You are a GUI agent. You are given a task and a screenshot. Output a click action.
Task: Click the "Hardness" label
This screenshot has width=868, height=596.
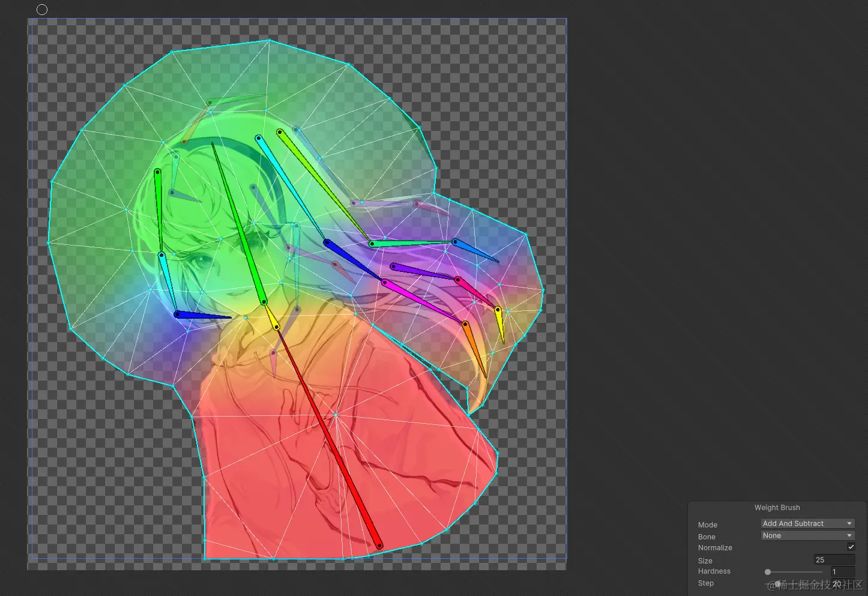(714, 571)
